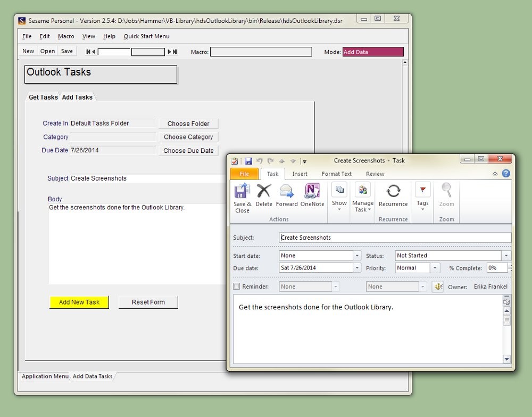The width and height of the screenshot is (532, 417).
Task: Click the undo arrow in task window
Action: pos(260,161)
